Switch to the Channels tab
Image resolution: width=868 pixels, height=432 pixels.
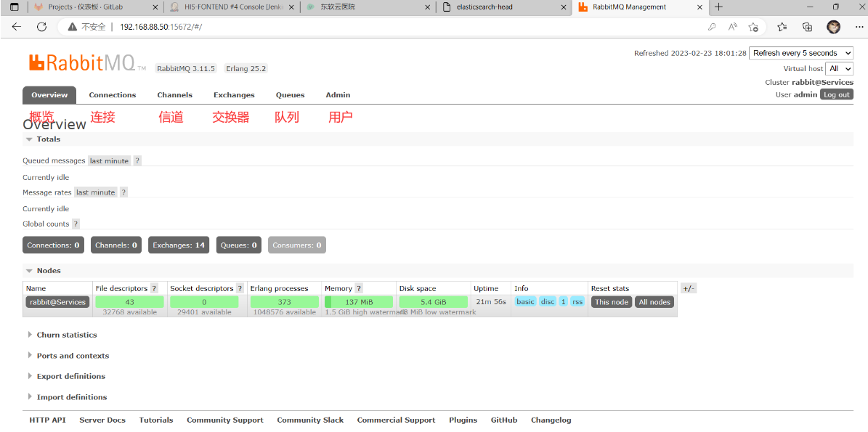[x=175, y=95]
